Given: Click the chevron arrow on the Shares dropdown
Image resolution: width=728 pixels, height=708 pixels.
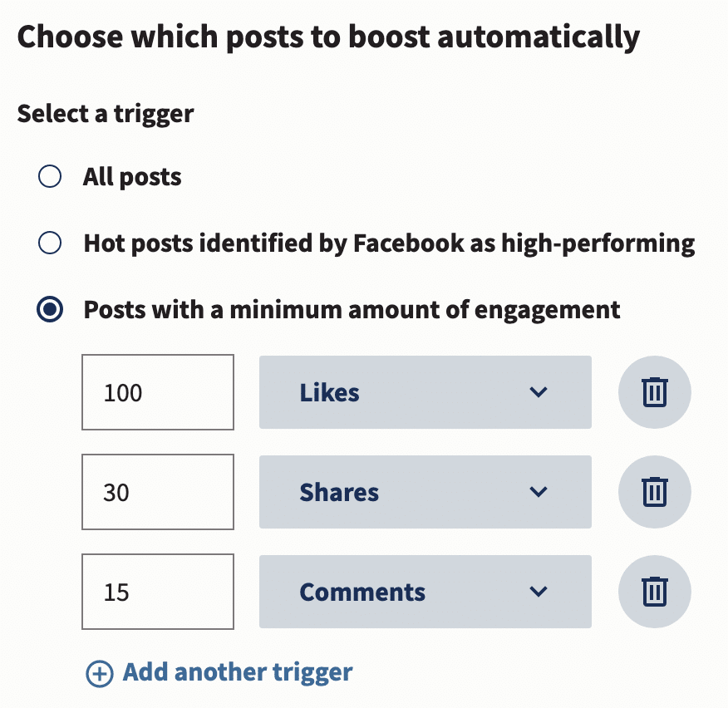Looking at the screenshot, I should coord(539,492).
